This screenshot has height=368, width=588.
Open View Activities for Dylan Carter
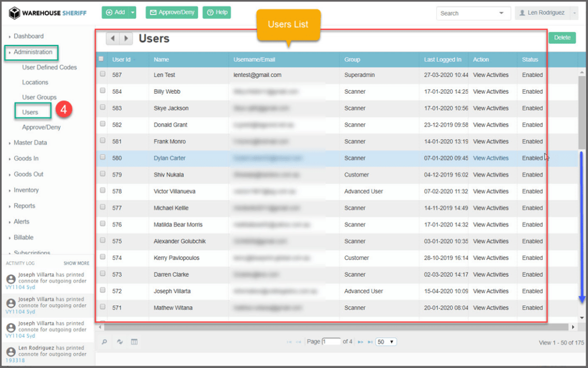coord(490,158)
